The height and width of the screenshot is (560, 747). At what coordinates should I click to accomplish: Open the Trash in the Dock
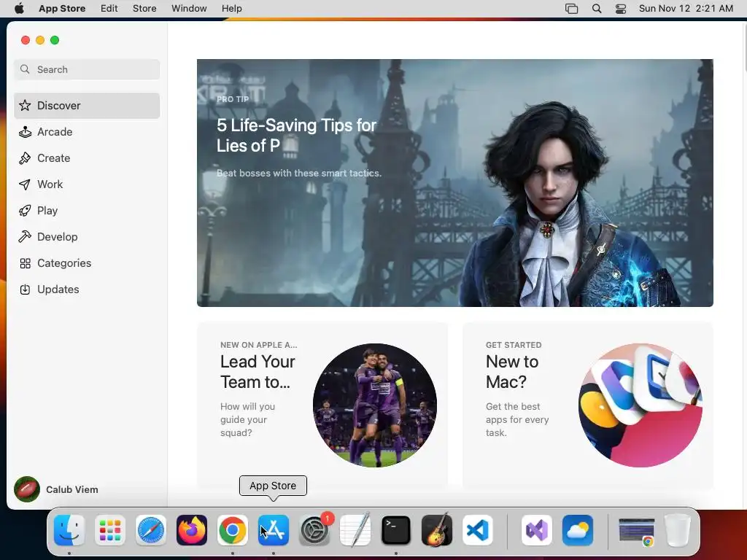(678, 530)
